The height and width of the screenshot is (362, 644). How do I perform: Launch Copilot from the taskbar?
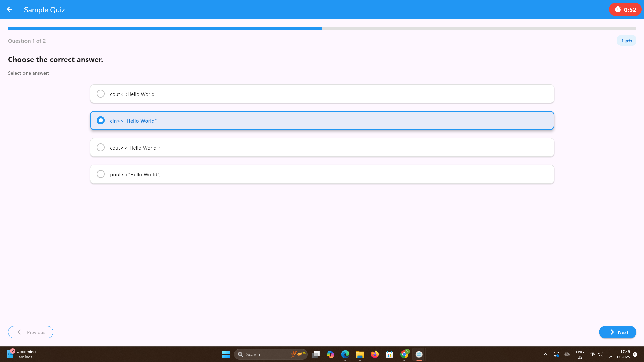[331, 354]
